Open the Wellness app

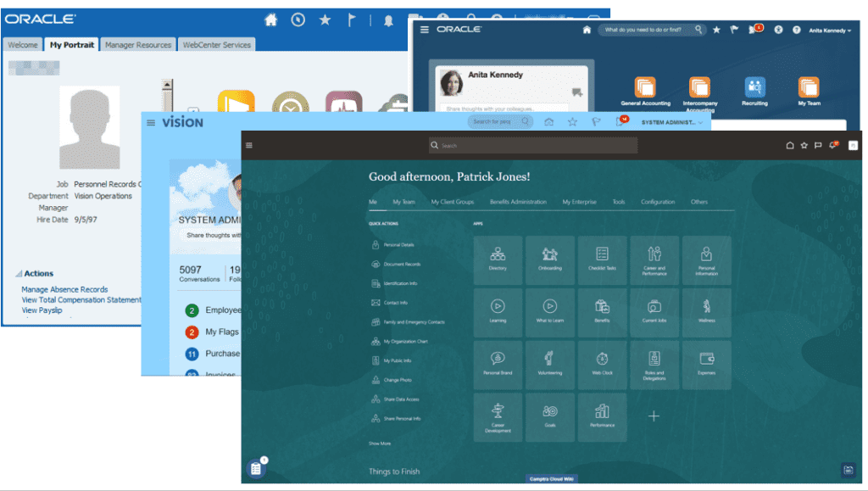click(707, 313)
